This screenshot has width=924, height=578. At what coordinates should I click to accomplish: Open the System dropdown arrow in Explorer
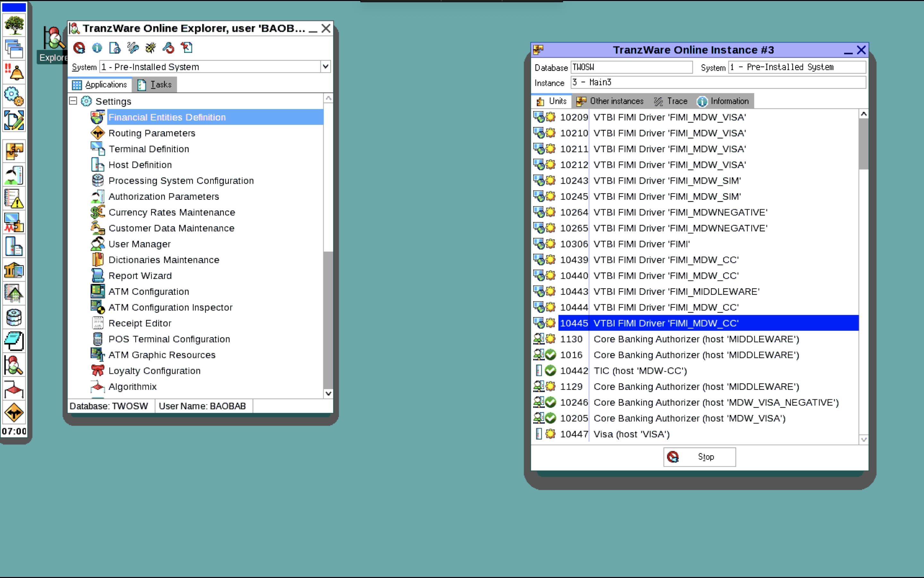click(x=325, y=66)
